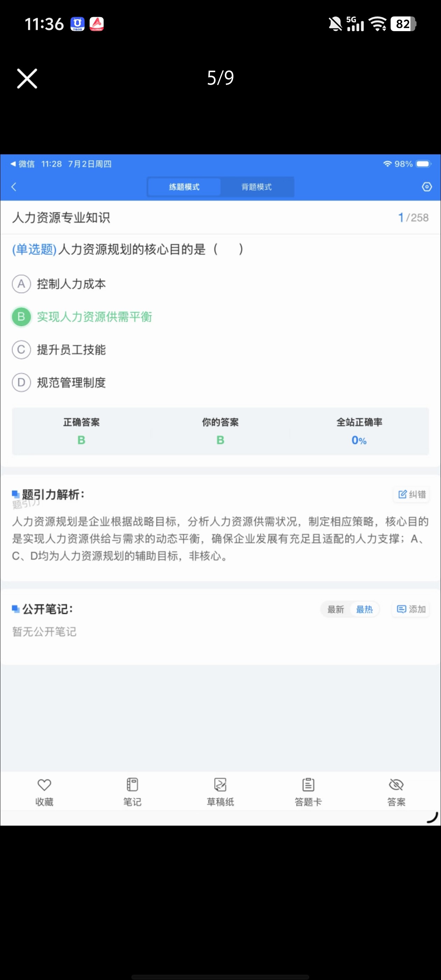Tap the 微信 return indicator in status bar
This screenshot has height=980, width=441.
[22, 164]
